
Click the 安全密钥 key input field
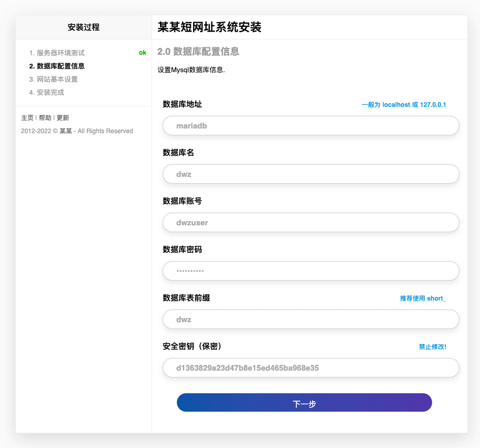click(x=311, y=368)
